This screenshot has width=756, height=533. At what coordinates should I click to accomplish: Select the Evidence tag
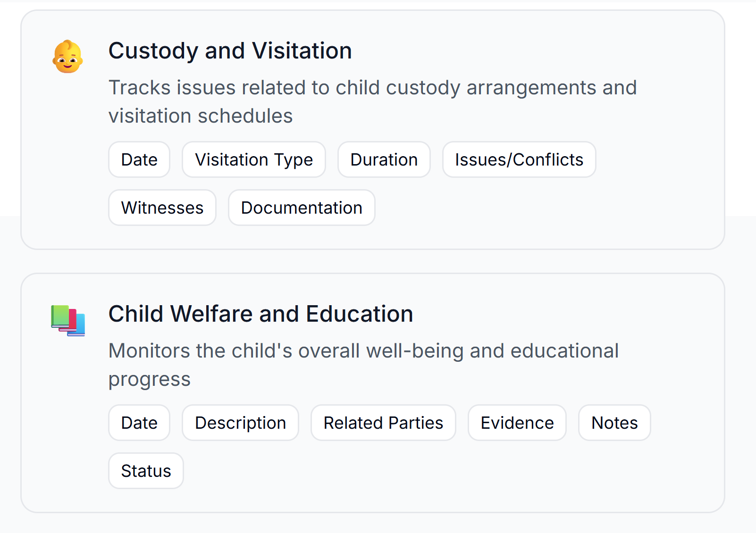coord(517,423)
